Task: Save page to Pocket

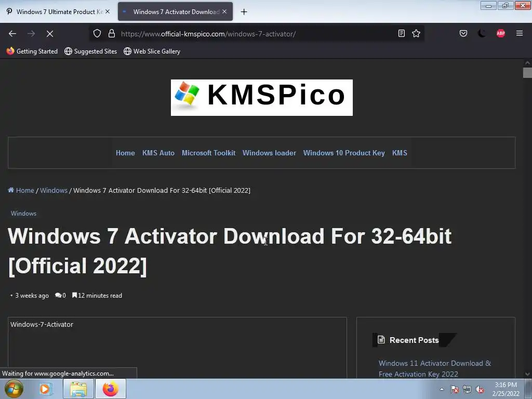Action: point(463,33)
